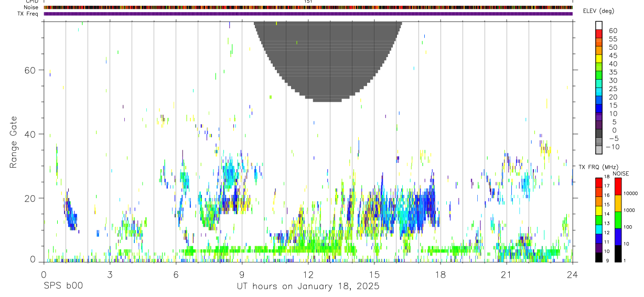Click the x-axis tick label '3'
The width and height of the screenshot is (644, 297).
point(110,274)
